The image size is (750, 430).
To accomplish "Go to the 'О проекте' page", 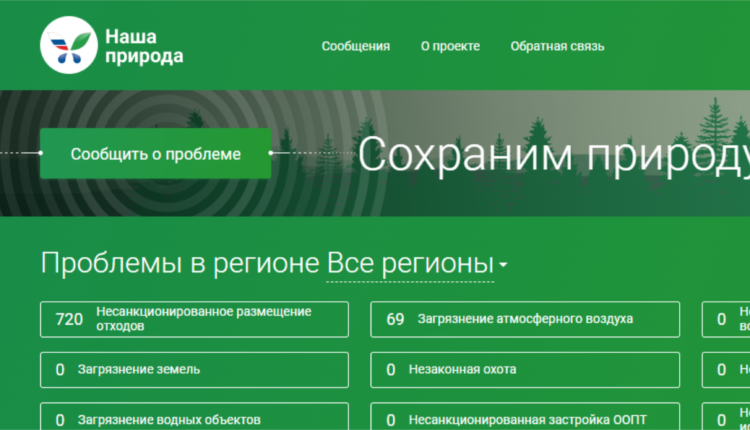I will [450, 46].
